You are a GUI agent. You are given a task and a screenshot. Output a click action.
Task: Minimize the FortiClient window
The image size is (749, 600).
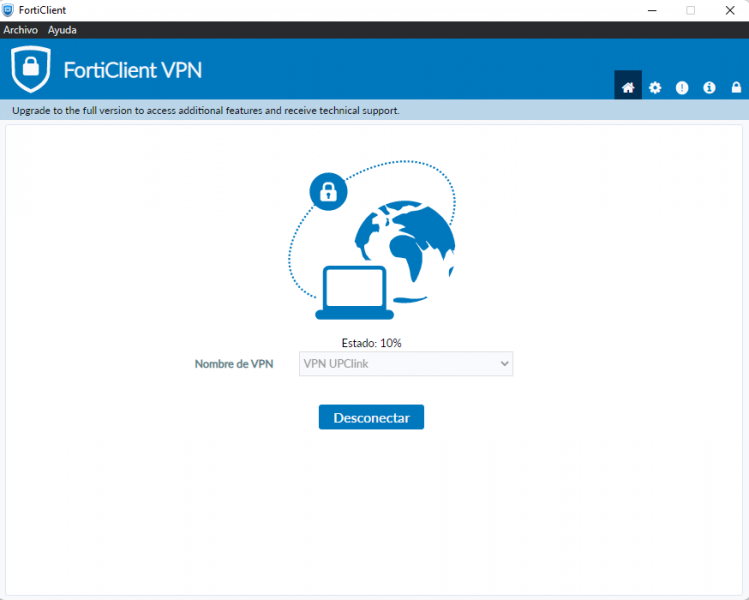click(652, 10)
